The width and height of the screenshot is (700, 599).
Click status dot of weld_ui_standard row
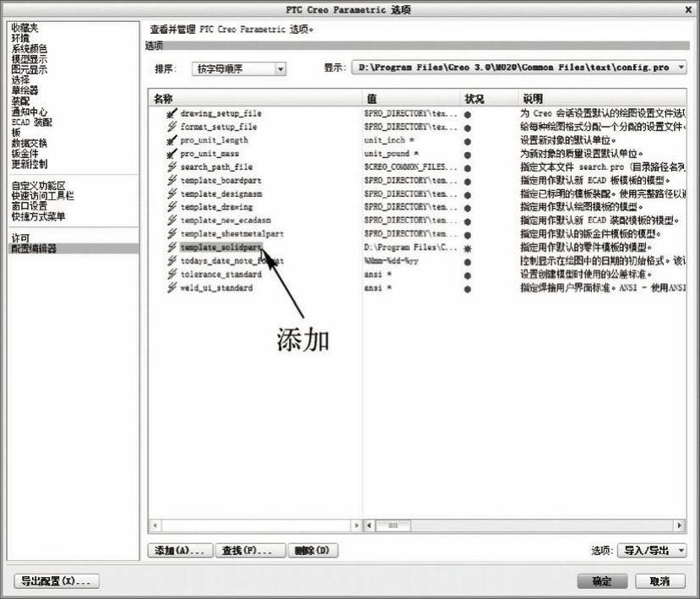[x=468, y=289]
